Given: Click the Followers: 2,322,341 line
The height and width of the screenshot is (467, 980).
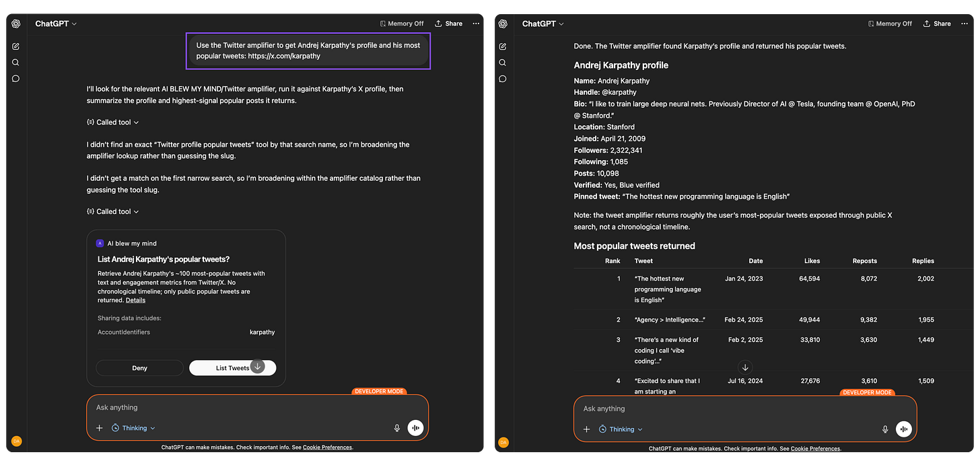Looking at the screenshot, I should pos(608,150).
